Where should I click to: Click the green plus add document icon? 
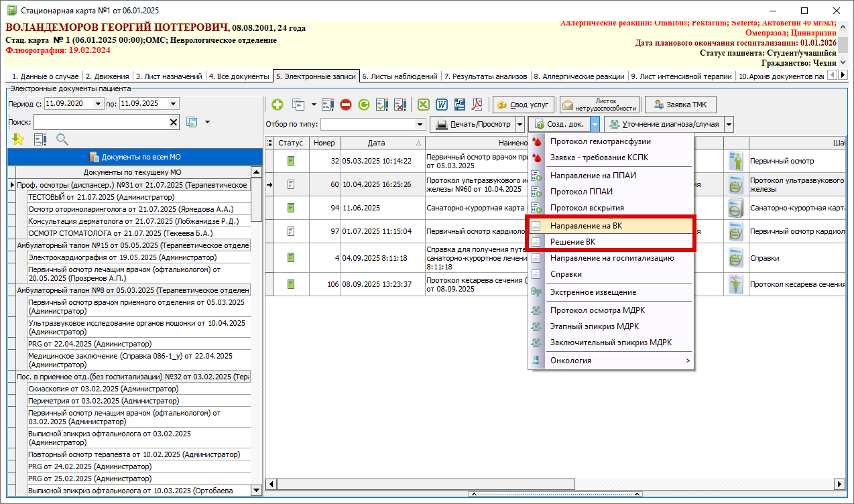click(x=277, y=105)
